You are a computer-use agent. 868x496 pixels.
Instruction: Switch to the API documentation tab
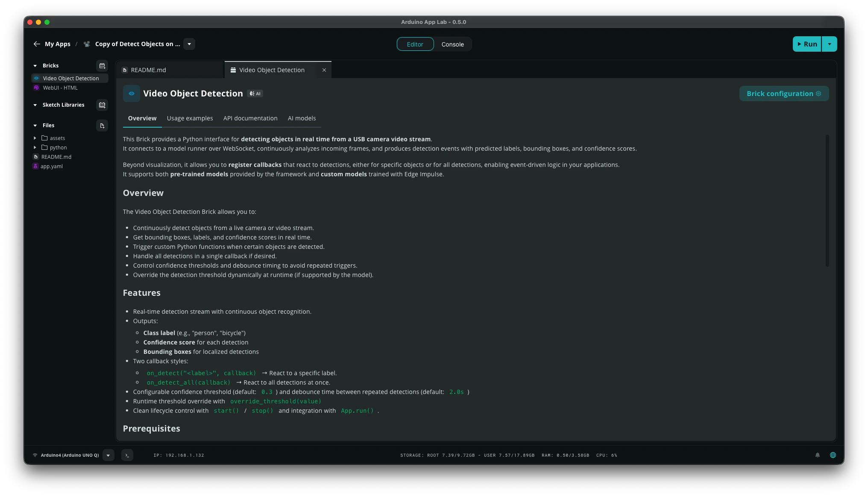250,118
